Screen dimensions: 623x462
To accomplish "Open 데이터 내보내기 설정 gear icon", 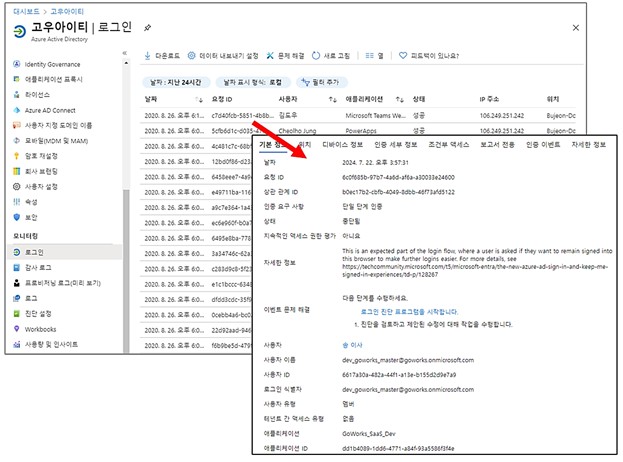I will pos(192,56).
